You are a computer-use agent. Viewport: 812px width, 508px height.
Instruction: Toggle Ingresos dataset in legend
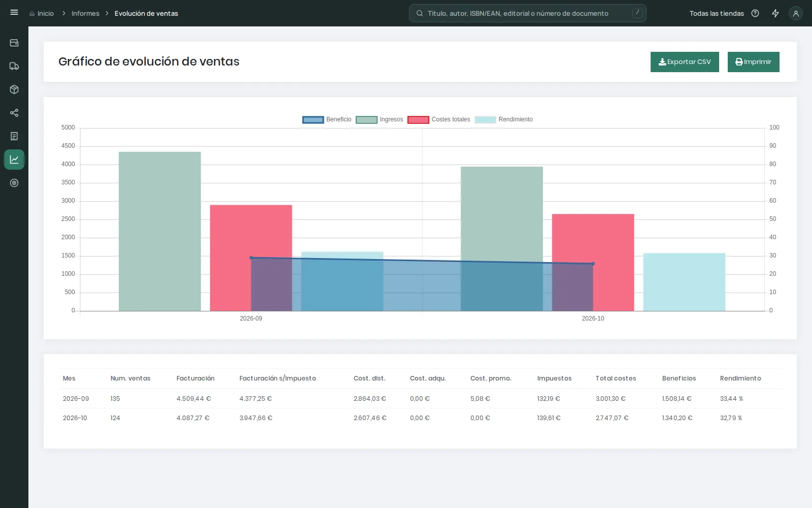[380, 119]
